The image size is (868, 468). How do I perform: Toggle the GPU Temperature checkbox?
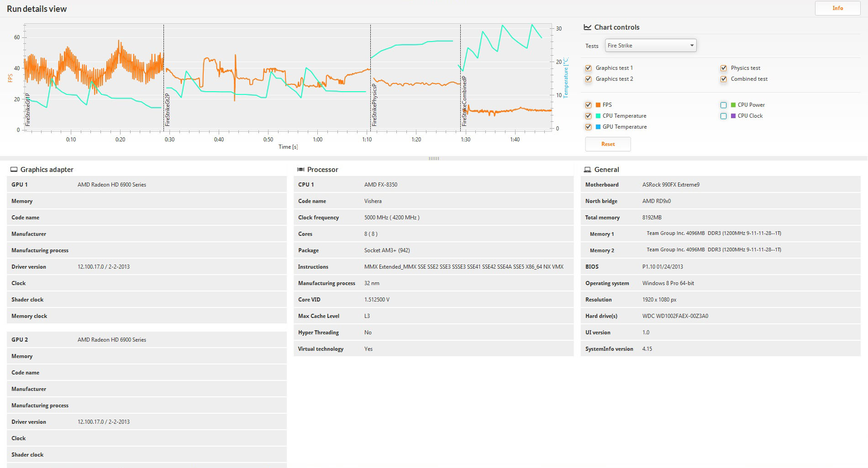point(588,127)
